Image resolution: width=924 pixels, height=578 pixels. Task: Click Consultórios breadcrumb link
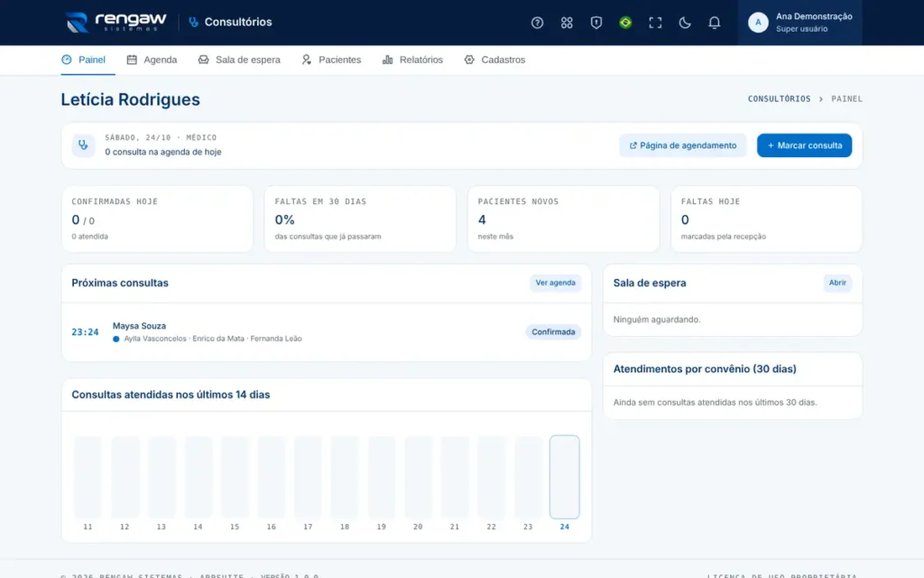pyautogui.click(x=779, y=99)
